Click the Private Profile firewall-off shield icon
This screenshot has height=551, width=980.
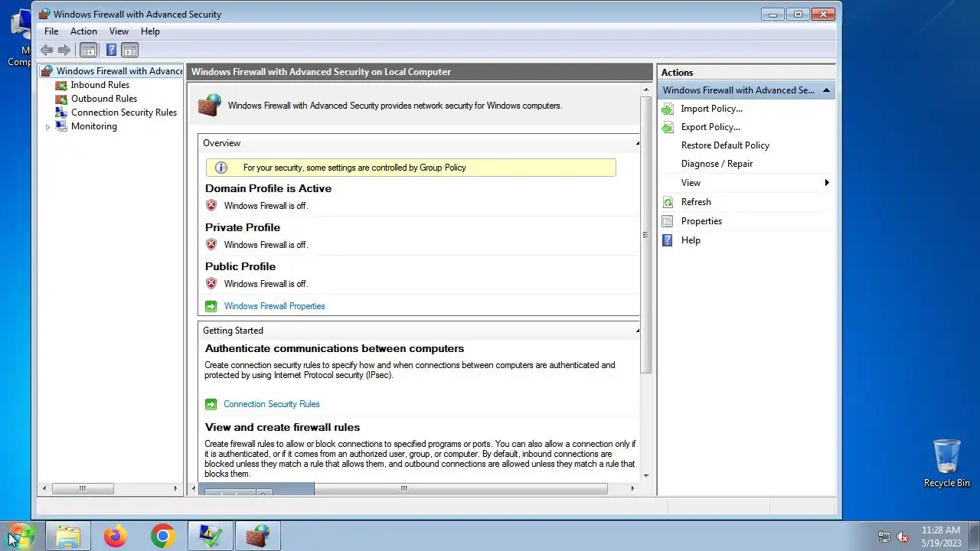pyautogui.click(x=211, y=244)
